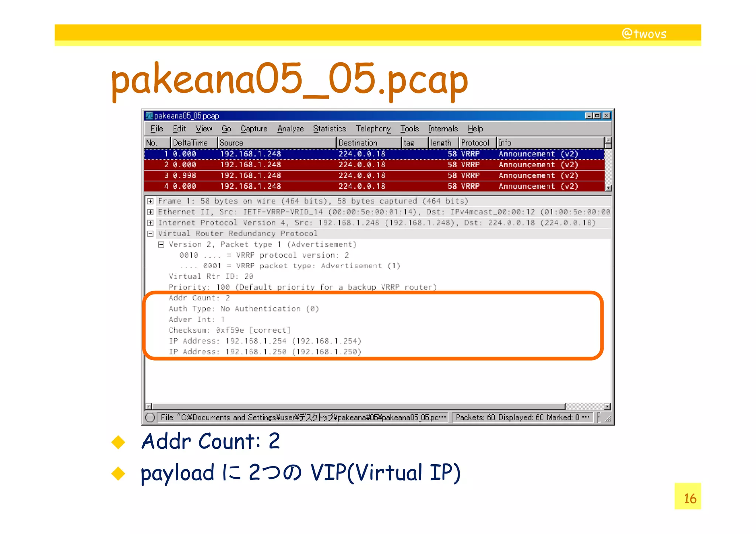Open the Telephony menu
756x534 pixels.
point(373,128)
